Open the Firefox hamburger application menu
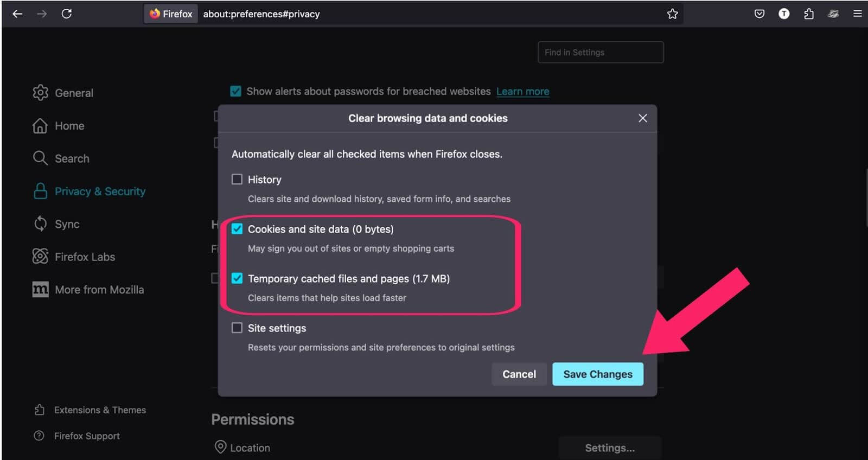Image resolution: width=868 pixels, height=460 pixels. point(857,14)
